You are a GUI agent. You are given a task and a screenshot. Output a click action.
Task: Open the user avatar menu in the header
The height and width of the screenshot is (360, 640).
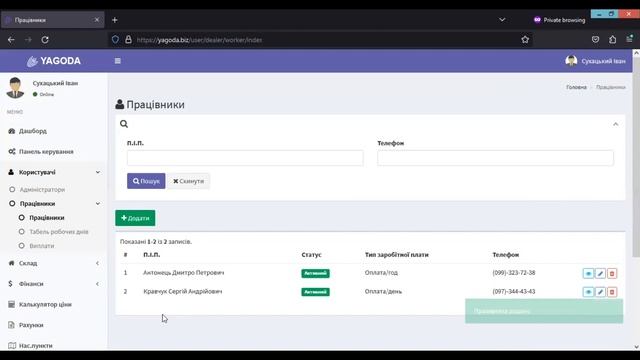click(595, 61)
